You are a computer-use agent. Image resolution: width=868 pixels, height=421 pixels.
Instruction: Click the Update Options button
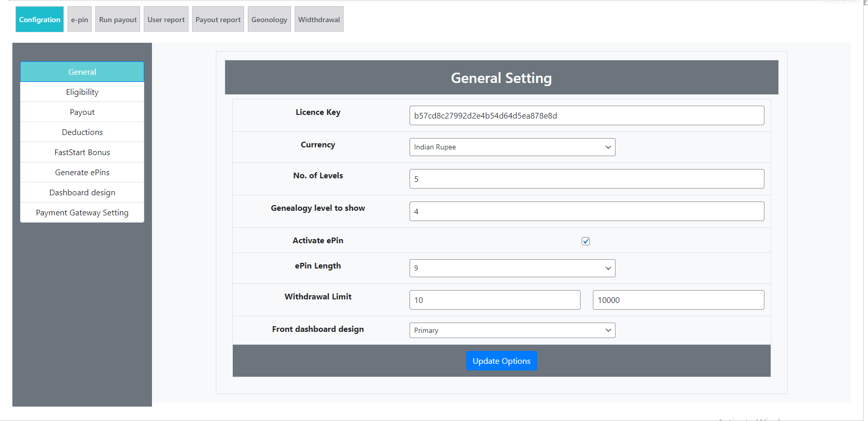point(501,361)
